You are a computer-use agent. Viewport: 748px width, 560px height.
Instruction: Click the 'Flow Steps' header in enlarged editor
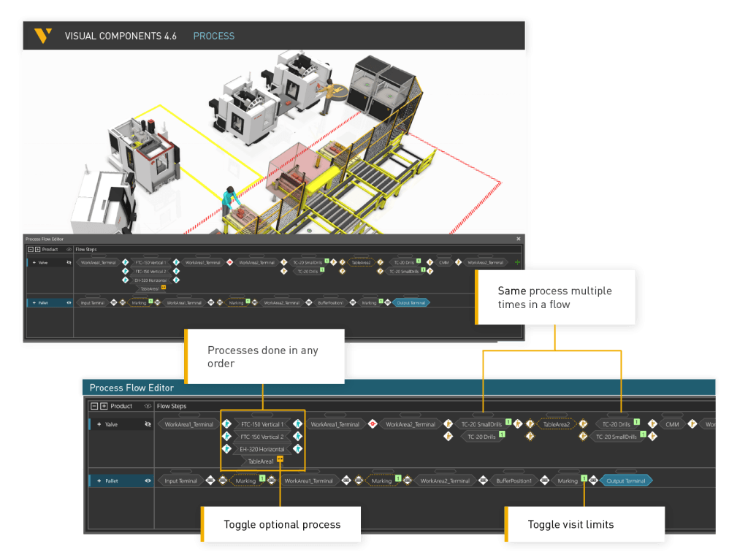(x=172, y=406)
